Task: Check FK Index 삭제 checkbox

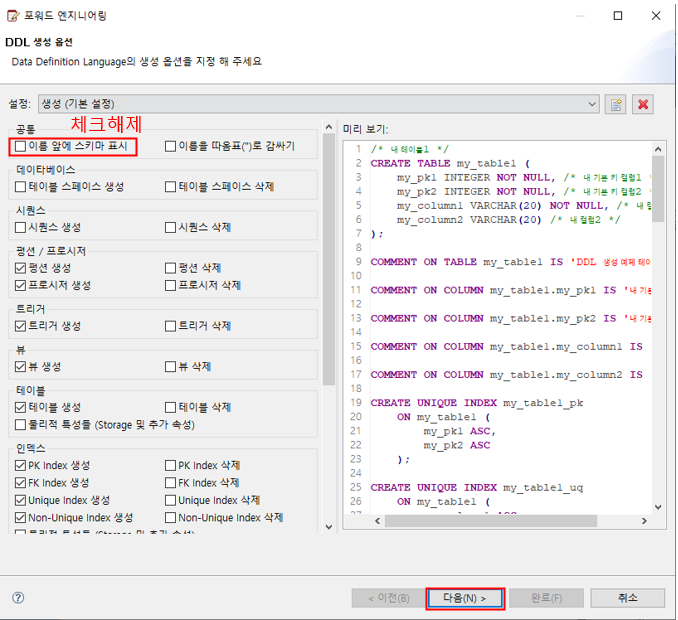Action: click(x=170, y=483)
